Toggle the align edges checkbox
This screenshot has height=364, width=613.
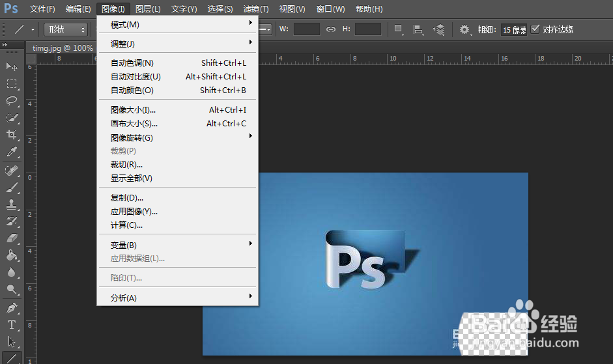[535, 29]
